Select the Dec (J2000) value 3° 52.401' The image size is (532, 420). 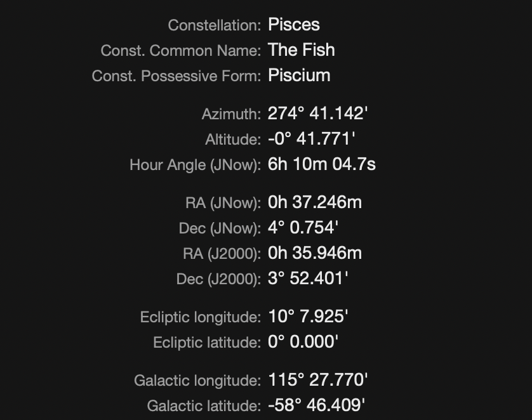pos(308,279)
